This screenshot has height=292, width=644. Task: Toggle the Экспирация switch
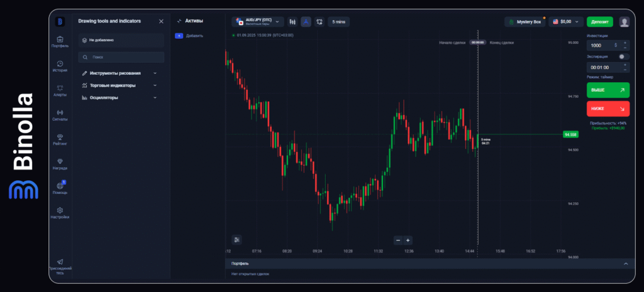(x=623, y=57)
